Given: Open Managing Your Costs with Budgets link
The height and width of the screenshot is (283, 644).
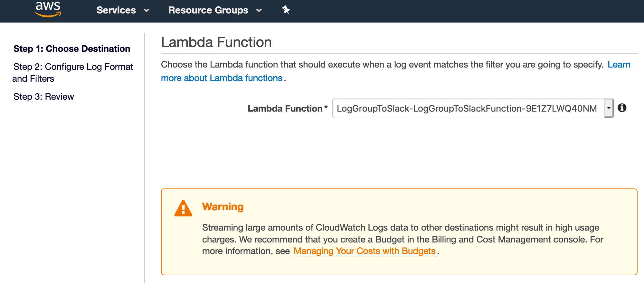Looking at the screenshot, I should 365,251.
